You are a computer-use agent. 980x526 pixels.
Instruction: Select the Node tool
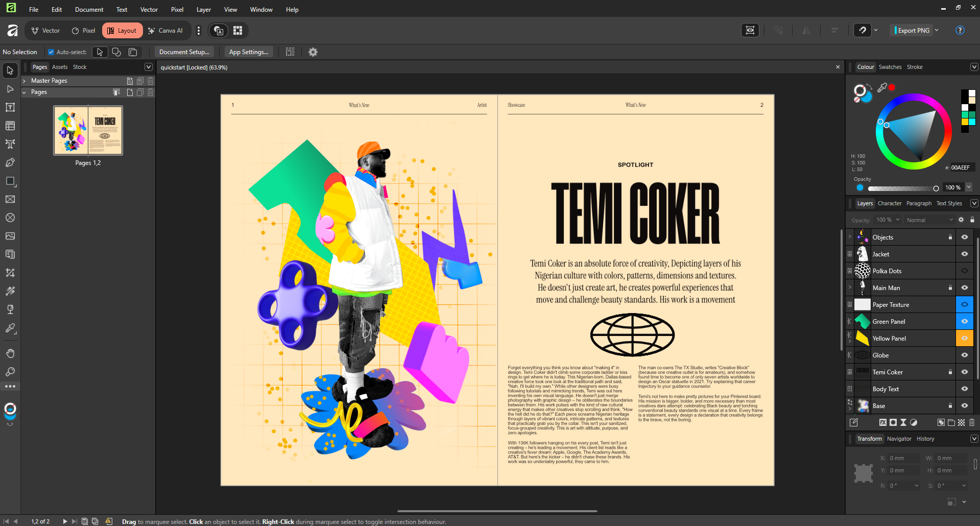[10, 89]
